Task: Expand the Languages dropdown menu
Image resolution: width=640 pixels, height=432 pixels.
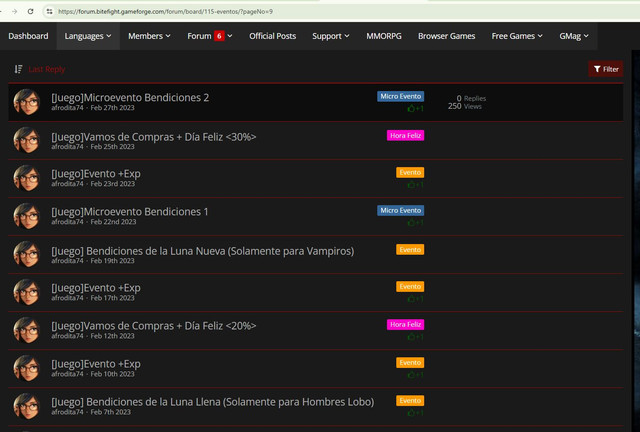Action: (88, 36)
